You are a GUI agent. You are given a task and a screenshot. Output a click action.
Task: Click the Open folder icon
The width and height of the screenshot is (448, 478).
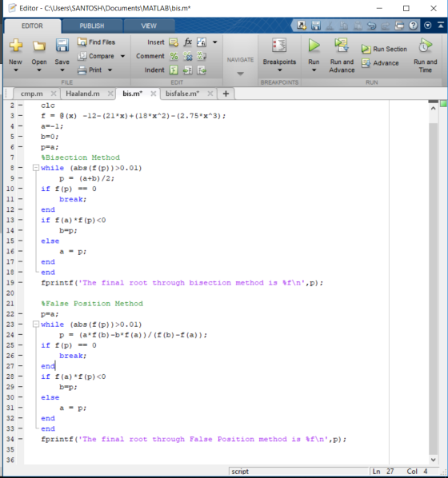(39, 46)
